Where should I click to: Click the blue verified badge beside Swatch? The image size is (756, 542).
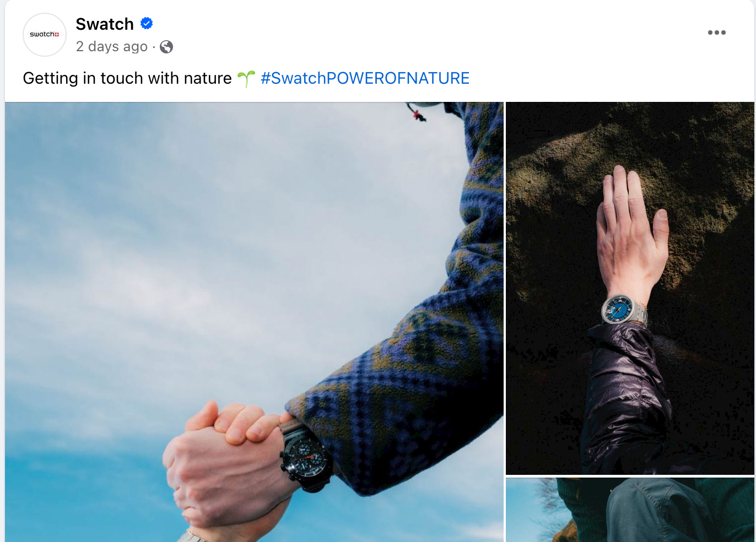147,23
